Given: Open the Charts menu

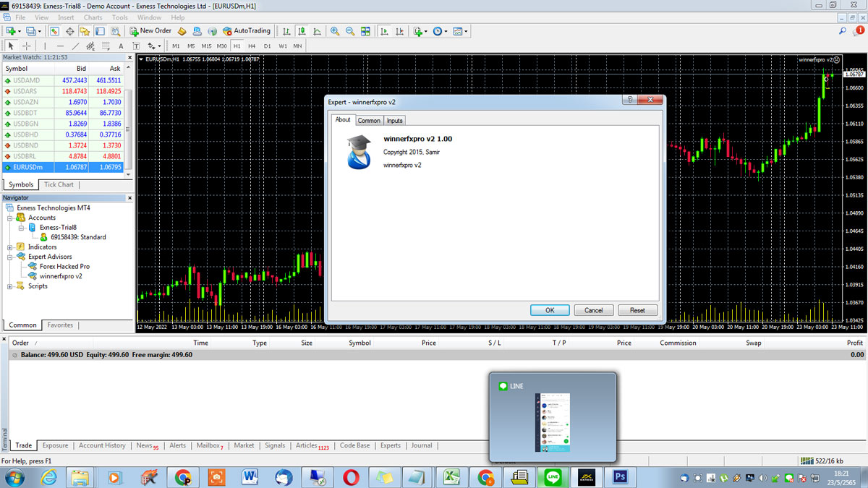Looking at the screenshot, I should point(93,17).
